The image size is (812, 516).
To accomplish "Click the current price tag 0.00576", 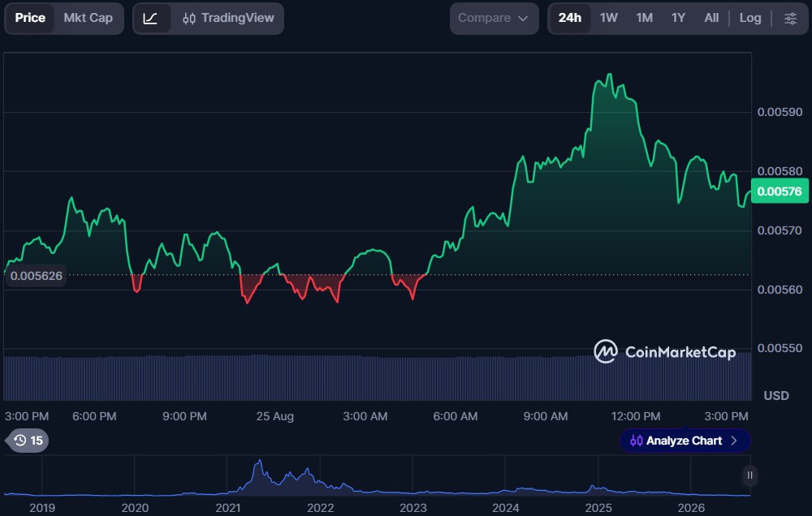I will tap(780, 191).
